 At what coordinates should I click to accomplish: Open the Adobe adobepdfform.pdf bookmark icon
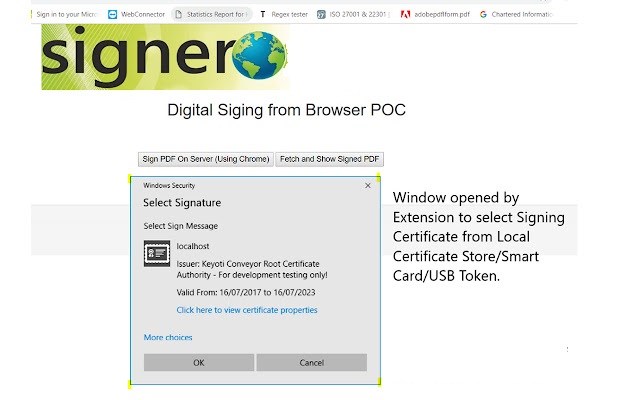point(405,15)
